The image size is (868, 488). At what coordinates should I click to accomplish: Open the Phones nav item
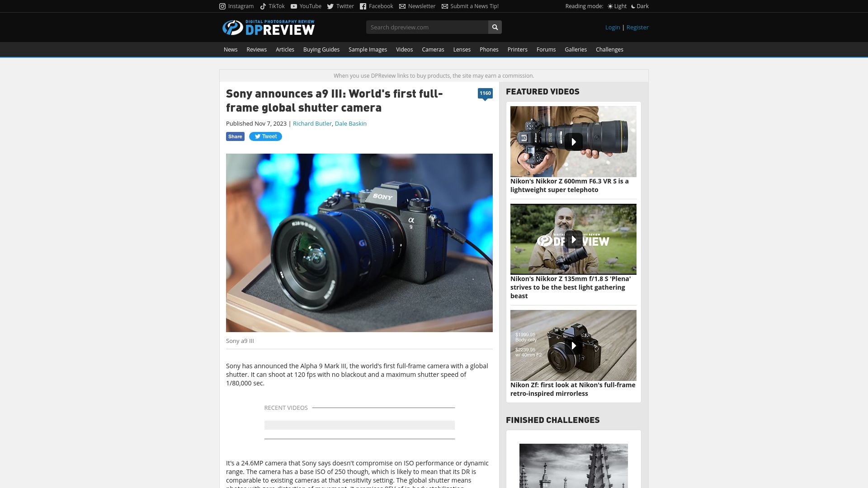pyautogui.click(x=489, y=50)
